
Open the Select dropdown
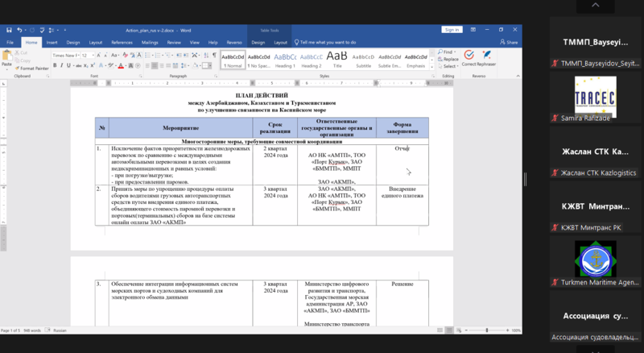click(448, 66)
